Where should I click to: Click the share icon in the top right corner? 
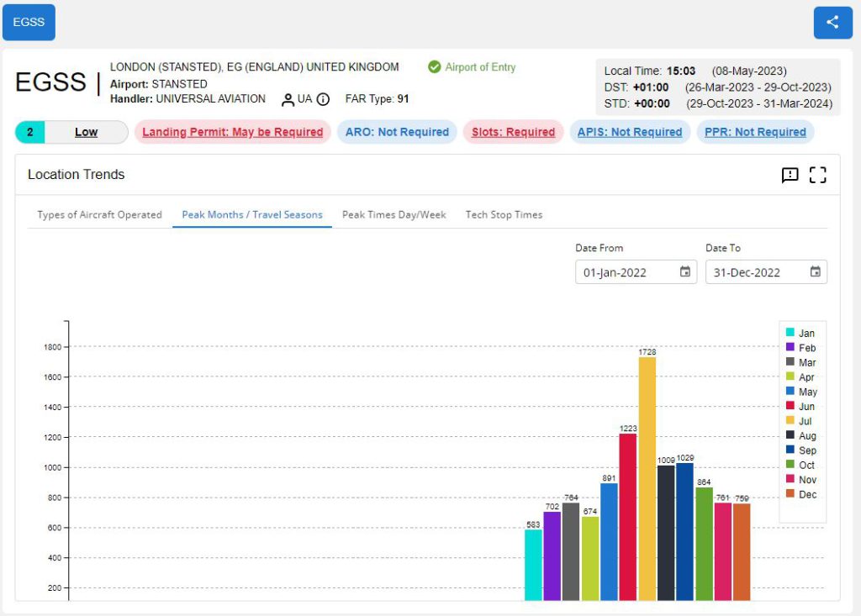pyautogui.click(x=832, y=22)
